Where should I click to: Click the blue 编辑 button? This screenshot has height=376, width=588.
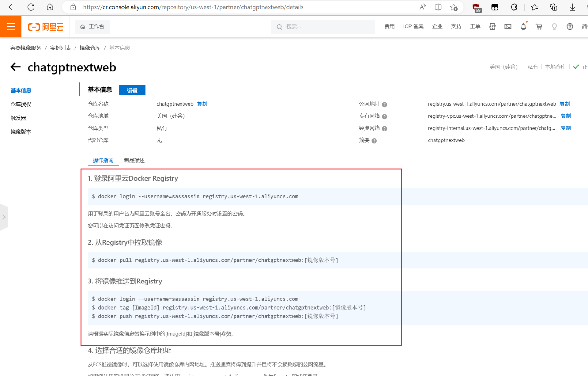coord(132,90)
